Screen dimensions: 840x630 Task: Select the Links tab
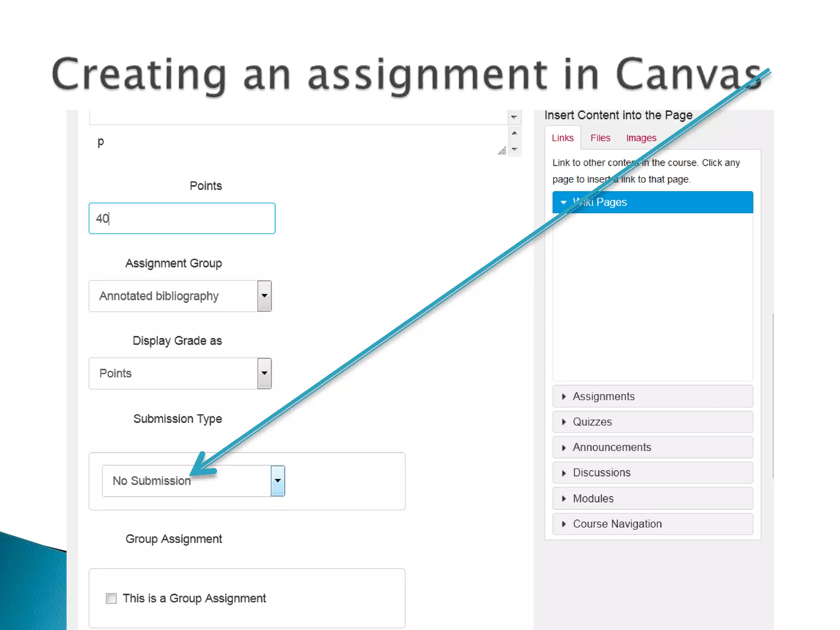point(562,138)
